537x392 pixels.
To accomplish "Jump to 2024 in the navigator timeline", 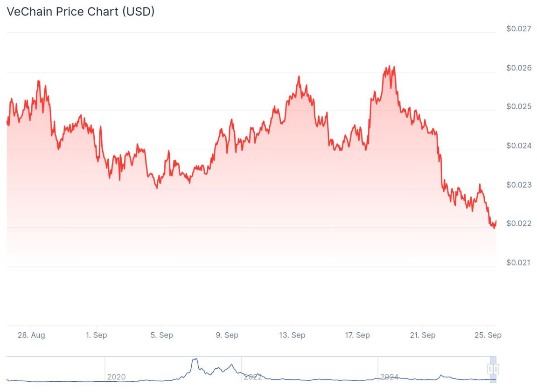I will pos(389,377).
